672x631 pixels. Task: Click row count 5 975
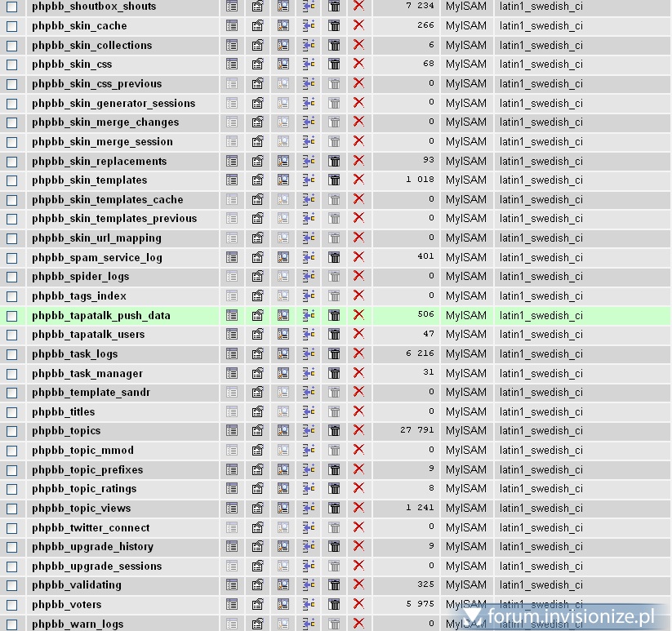[420, 604]
